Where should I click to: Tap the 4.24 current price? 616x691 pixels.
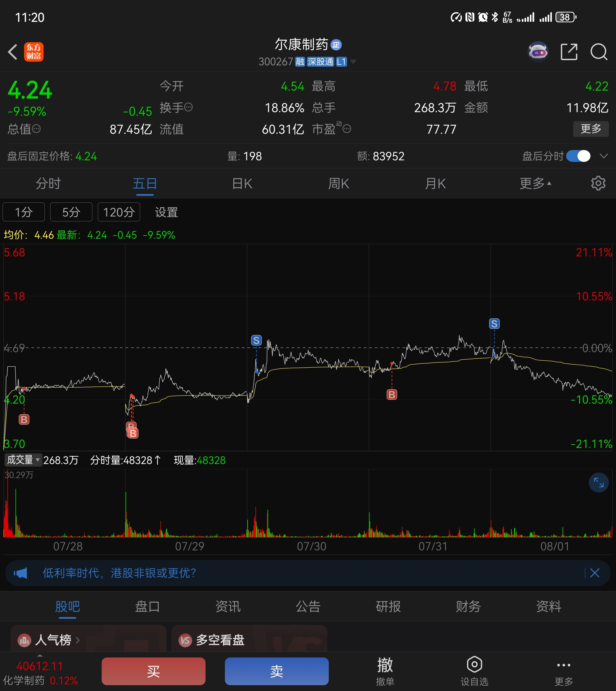pos(30,90)
